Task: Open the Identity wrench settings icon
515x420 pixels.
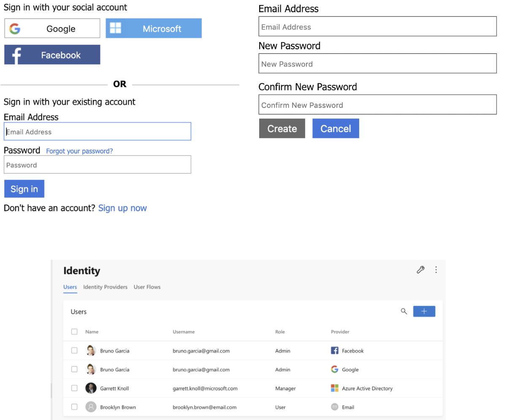Action: coord(420,269)
